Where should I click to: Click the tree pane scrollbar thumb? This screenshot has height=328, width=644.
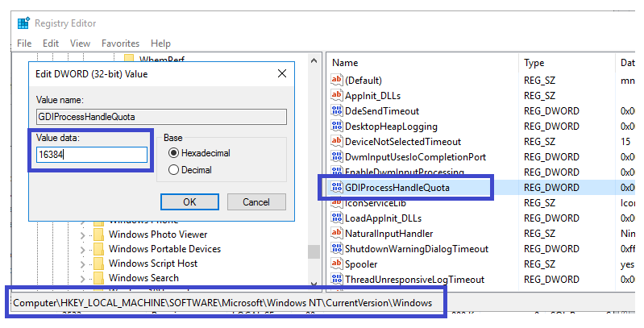[314, 251]
